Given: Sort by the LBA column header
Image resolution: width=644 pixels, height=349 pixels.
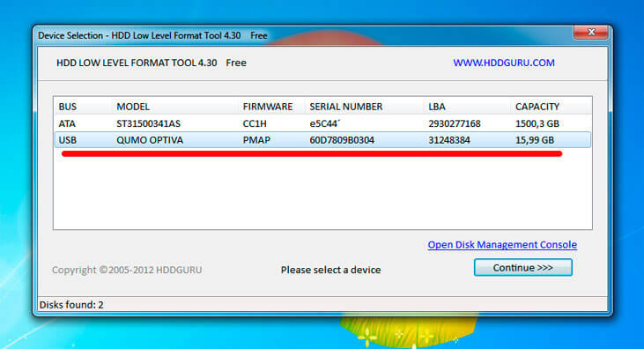Looking at the screenshot, I should pyautogui.click(x=437, y=107).
